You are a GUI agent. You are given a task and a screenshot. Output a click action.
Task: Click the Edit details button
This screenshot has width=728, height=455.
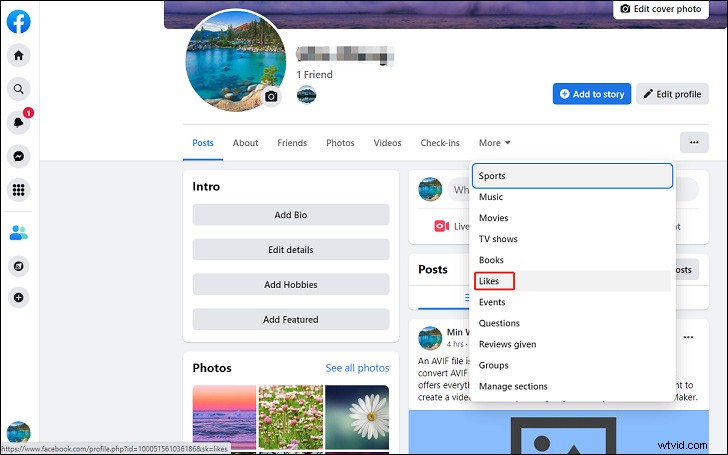coord(291,249)
